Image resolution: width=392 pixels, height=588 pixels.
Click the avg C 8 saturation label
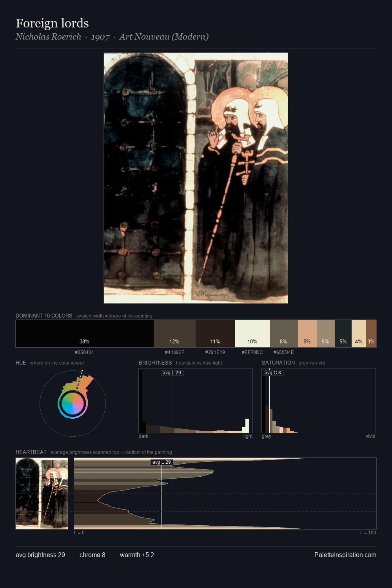272,373
